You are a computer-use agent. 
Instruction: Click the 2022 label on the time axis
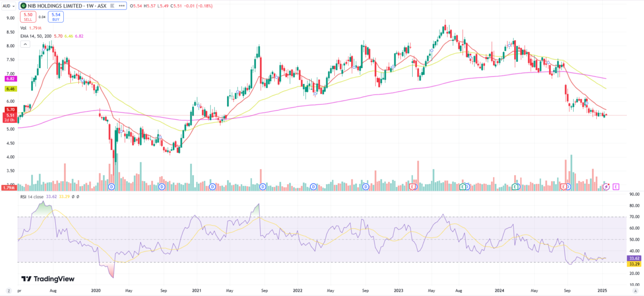[x=298, y=290]
